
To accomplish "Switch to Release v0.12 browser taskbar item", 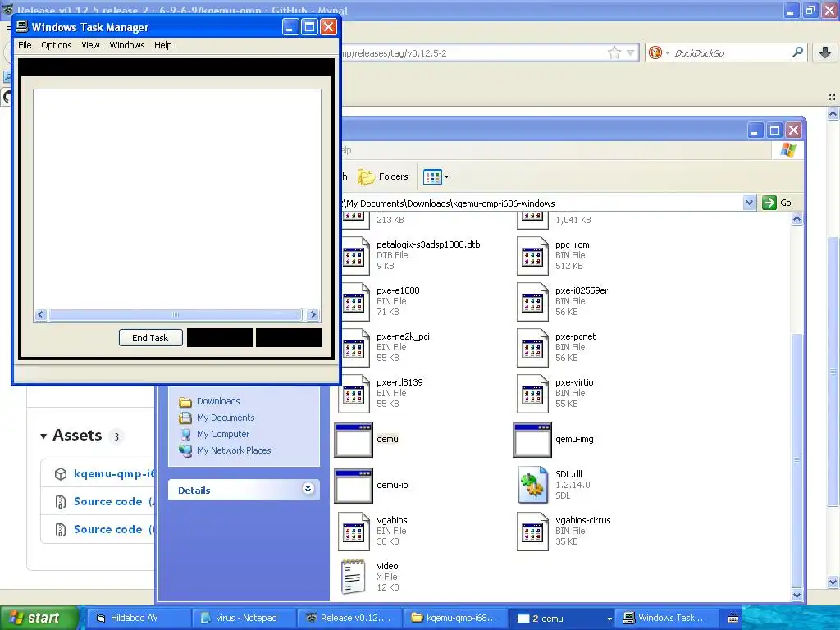I will coord(349,618).
